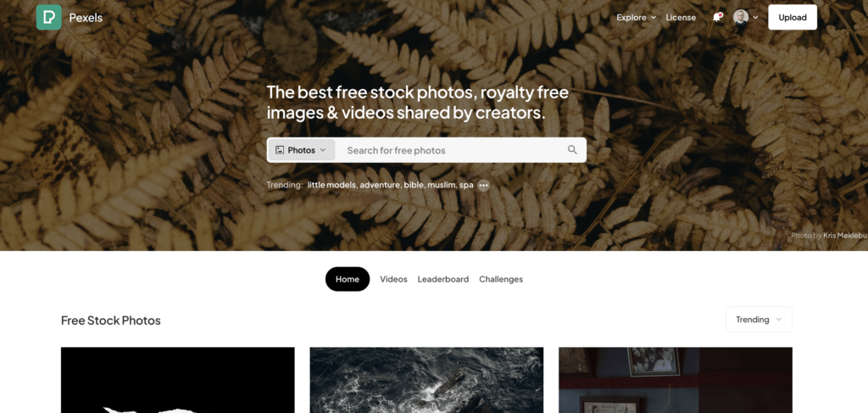
Task: Switch to the Leaderboard tab
Action: [x=442, y=279]
